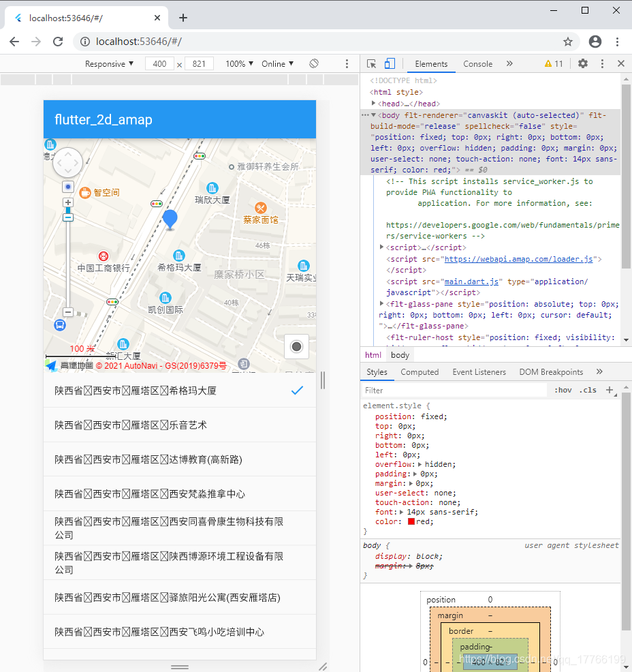Screen dimensions: 632x672
Task: Open a new browser tab
Action: tap(183, 18)
